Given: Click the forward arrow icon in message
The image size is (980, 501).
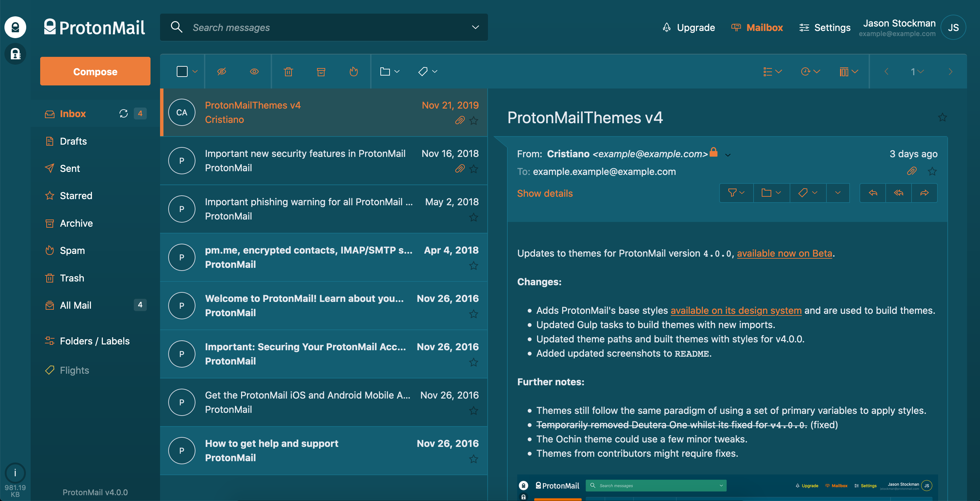Looking at the screenshot, I should click(924, 193).
